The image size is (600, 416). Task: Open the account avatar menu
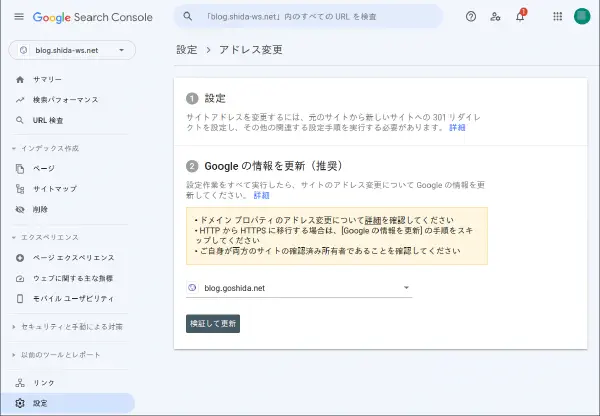(x=582, y=16)
